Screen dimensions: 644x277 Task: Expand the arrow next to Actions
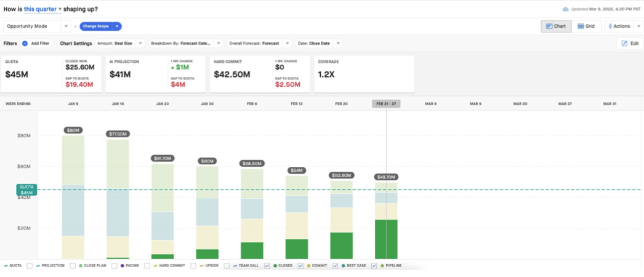[x=638, y=26]
